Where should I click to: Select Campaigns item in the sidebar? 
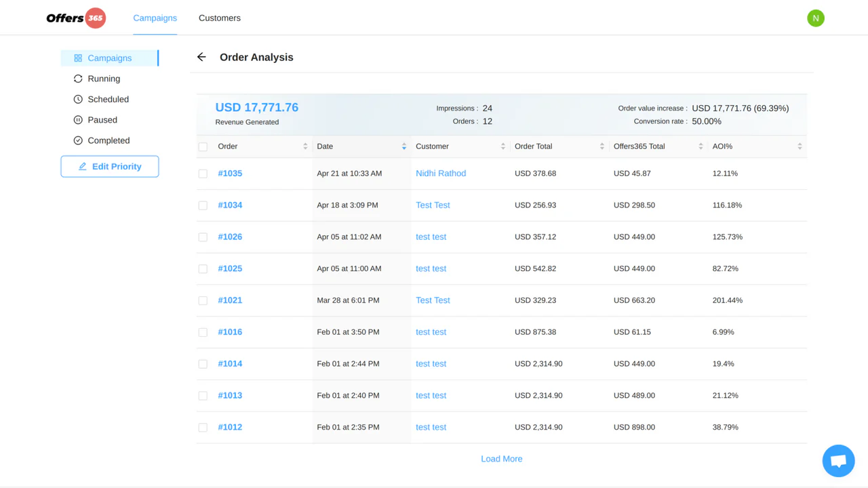(109, 58)
